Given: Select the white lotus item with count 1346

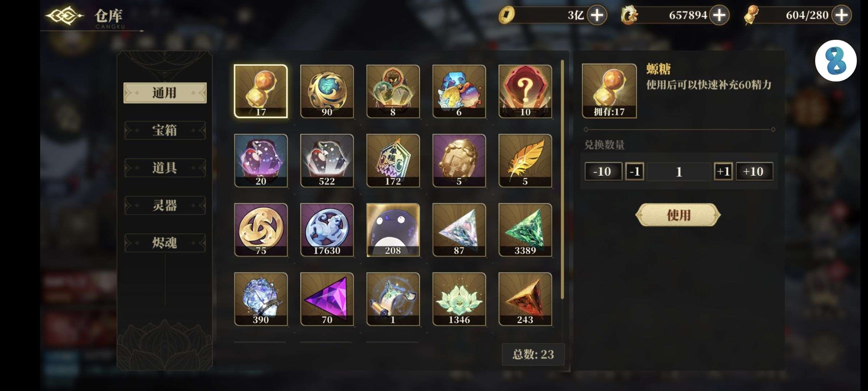Looking at the screenshot, I should [x=459, y=299].
